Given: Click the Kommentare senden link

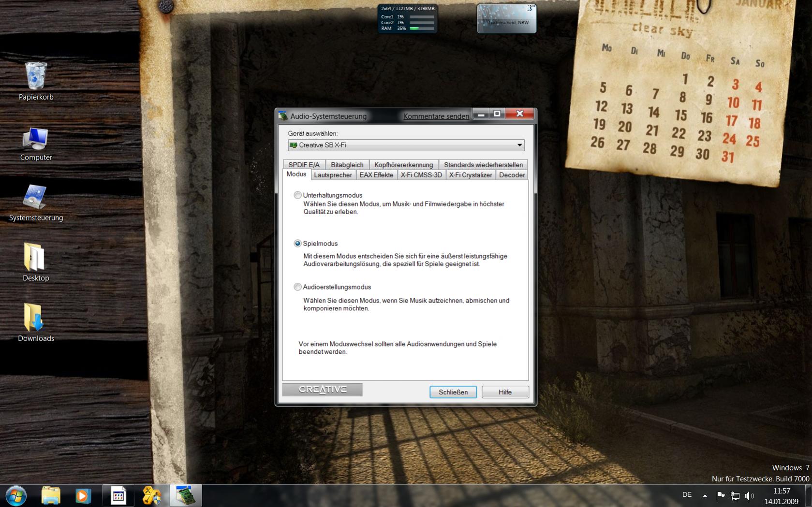Looking at the screenshot, I should (436, 116).
